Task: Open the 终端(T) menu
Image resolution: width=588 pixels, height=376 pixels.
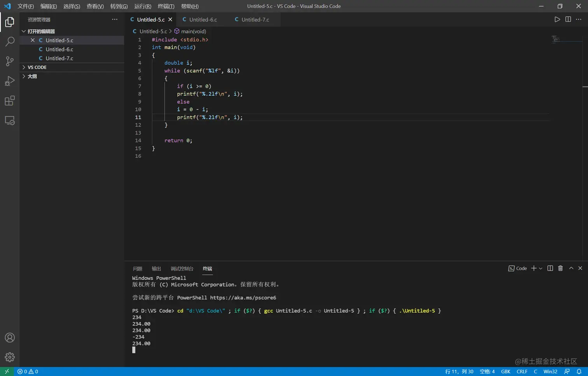Action: (166, 6)
